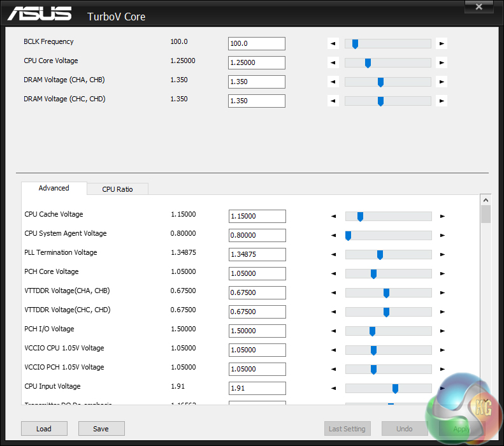
Task: Increase DRAM Voltage (CHC, CHD) with right arrow
Action: point(442,101)
